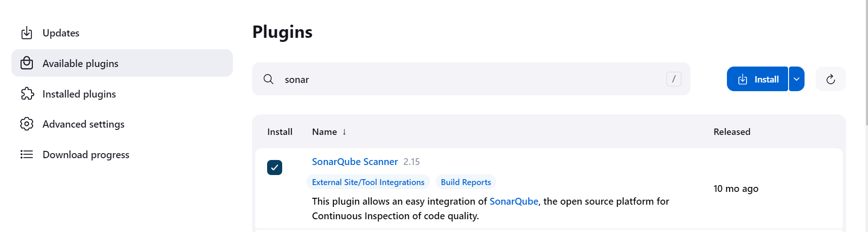Click the magnifier search icon
Image resolution: width=868 pixels, height=232 pixels.
pyautogui.click(x=268, y=79)
